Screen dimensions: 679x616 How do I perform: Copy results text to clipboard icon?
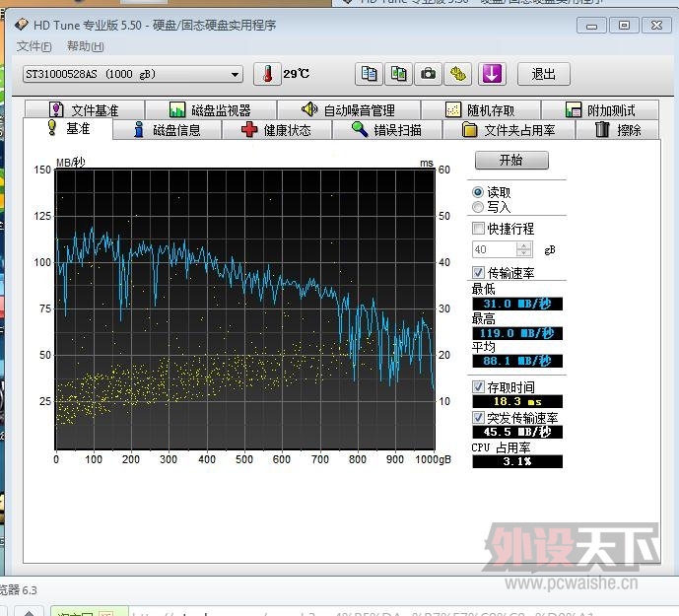click(x=369, y=74)
